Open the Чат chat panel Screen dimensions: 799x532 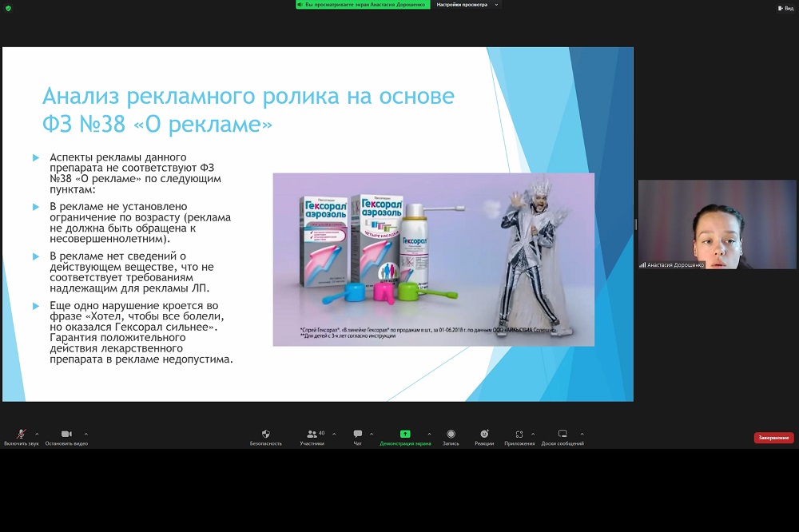point(357,436)
